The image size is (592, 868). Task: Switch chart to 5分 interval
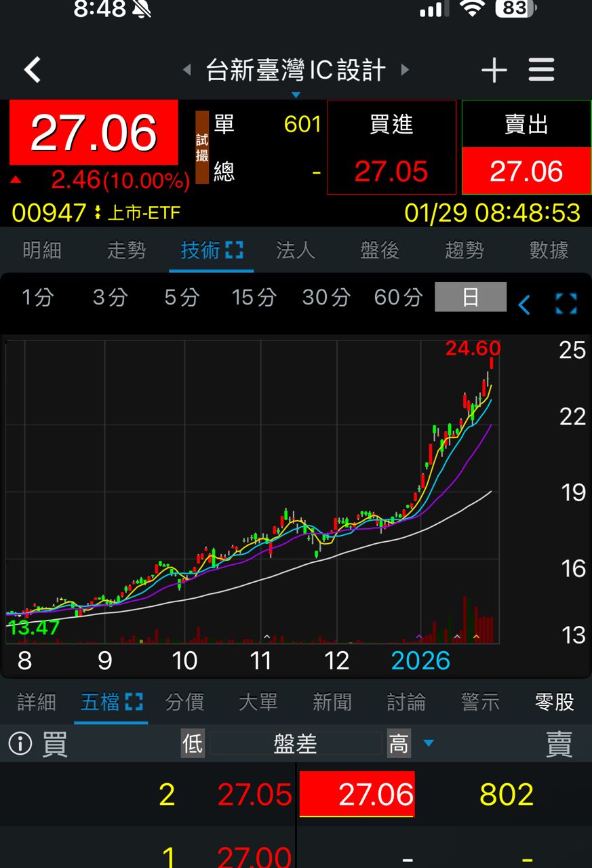pyautogui.click(x=182, y=297)
